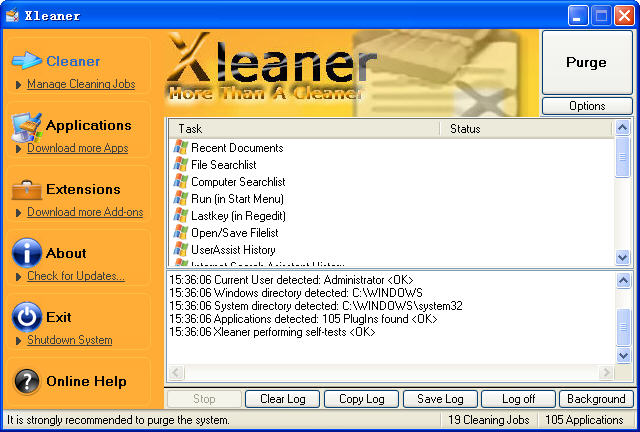This screenshot has width=640, height=432.
Task: Click the Background button
Action: click(596, 399)
